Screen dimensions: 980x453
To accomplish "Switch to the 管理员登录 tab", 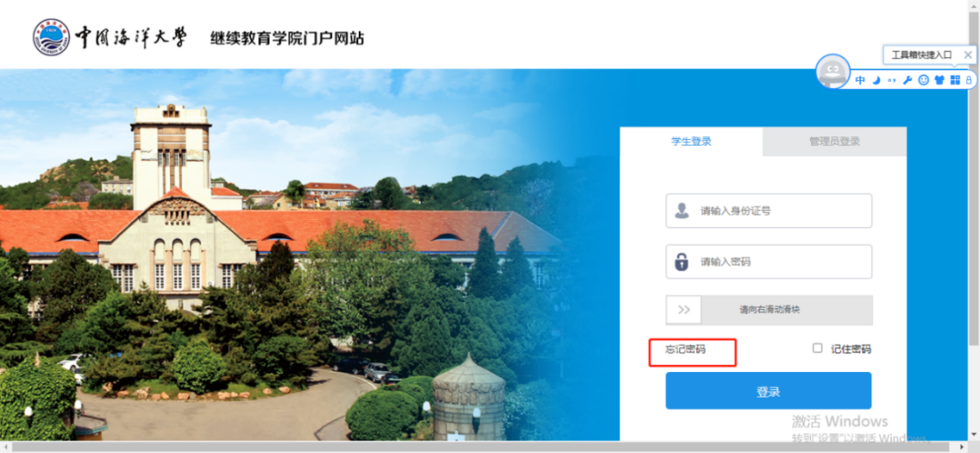I will tap(834, 142).
